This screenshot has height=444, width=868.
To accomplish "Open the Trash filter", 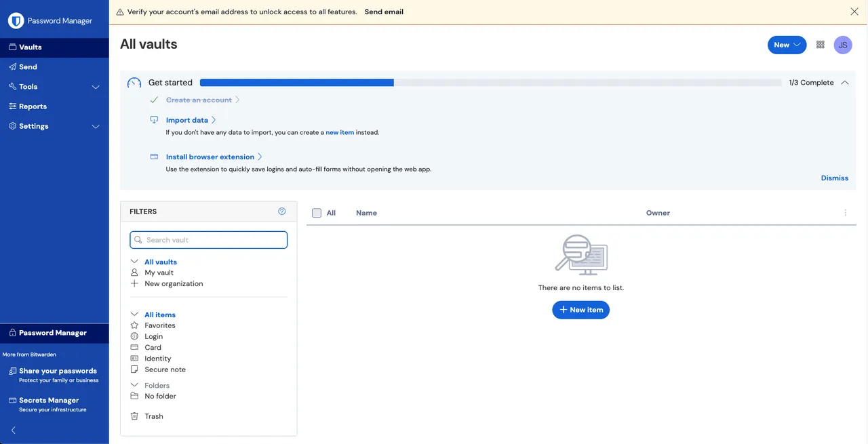I will 154,416.
